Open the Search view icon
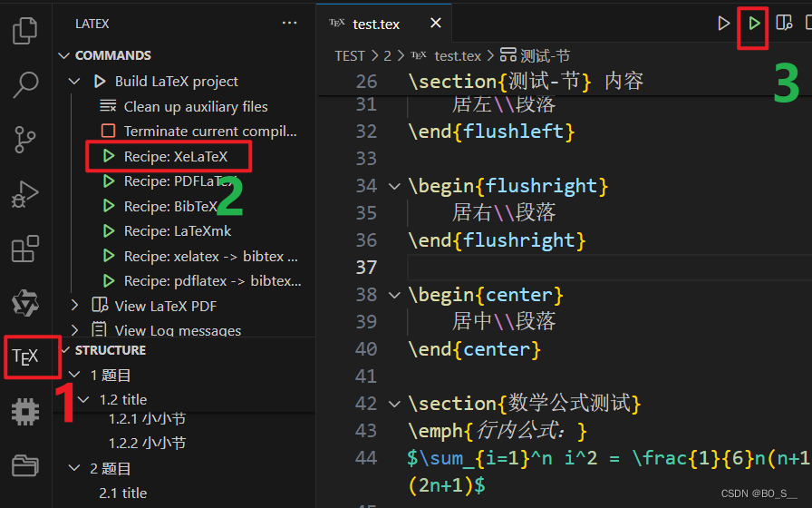The image size is (812, 508). pyautogui.click(x=25, y=85)
